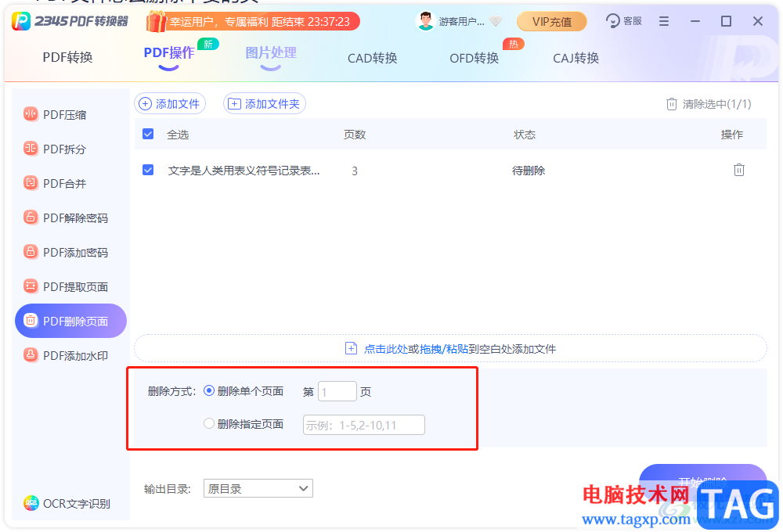Click the OCR文字识别 icon
Image resolution: width=783 pixels, height=532 pixels.
coord(31,503)
